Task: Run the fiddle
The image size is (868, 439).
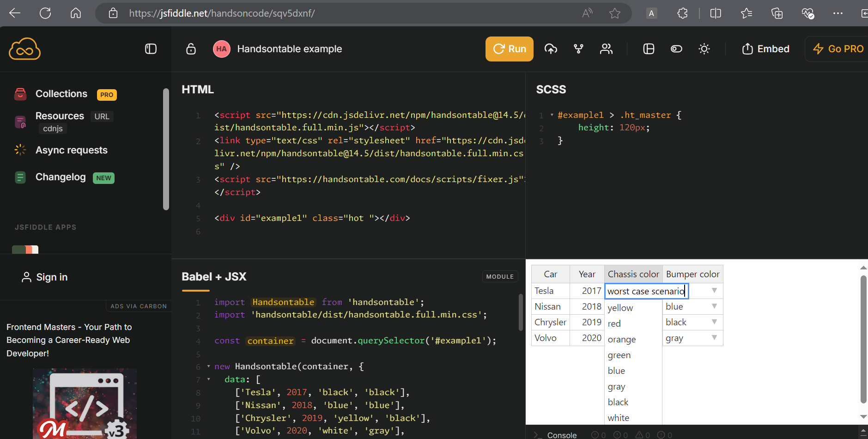Action: (510, 49)
